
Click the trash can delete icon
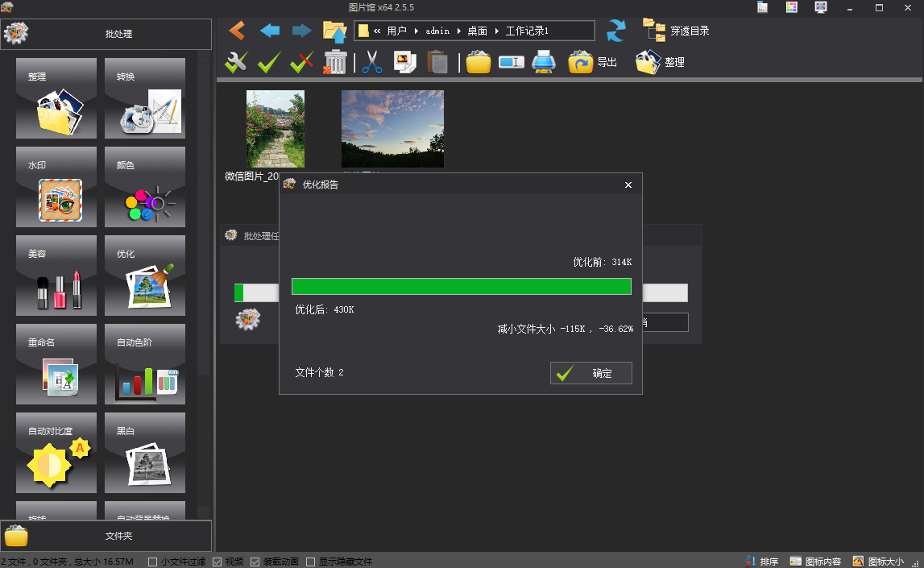click(334, 62)
